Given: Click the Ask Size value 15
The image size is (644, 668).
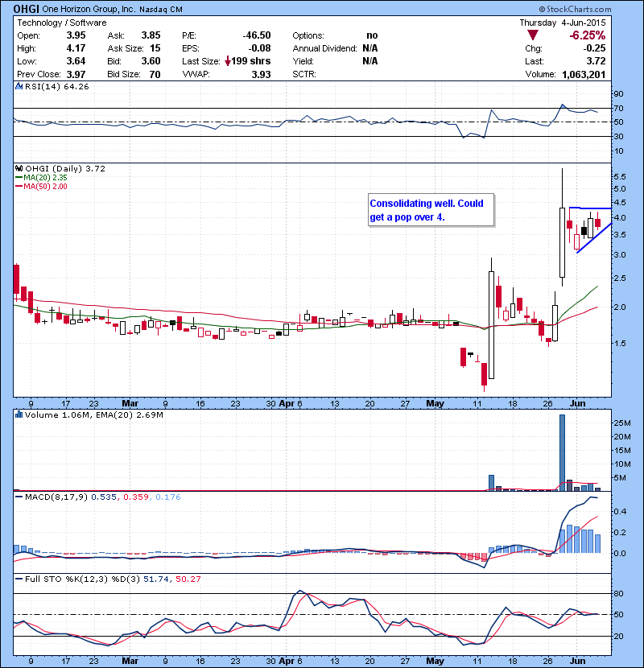Looking at the screenshot, I should [155, 48].
